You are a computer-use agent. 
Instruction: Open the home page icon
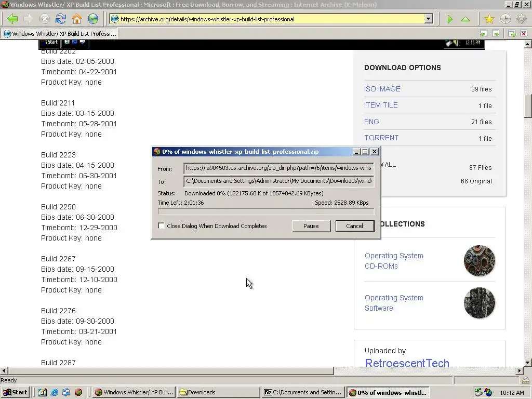coord(77,19)
